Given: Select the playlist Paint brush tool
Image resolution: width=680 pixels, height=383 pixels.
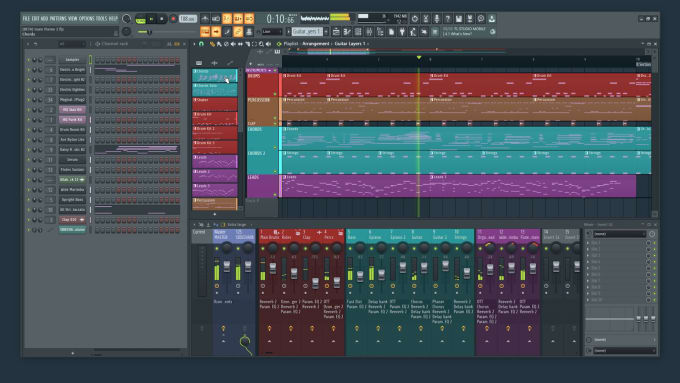Looking at the screenshot, I should [219, 44].
